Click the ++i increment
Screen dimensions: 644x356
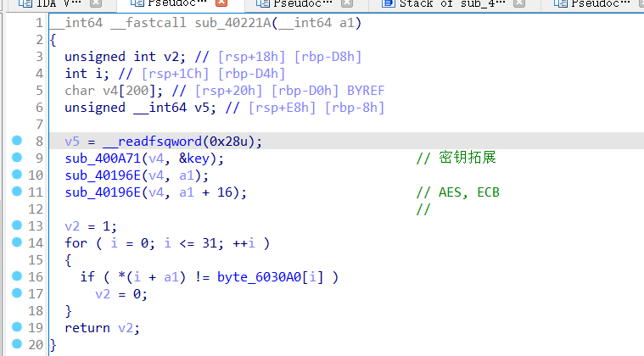[x=244, y=243]
